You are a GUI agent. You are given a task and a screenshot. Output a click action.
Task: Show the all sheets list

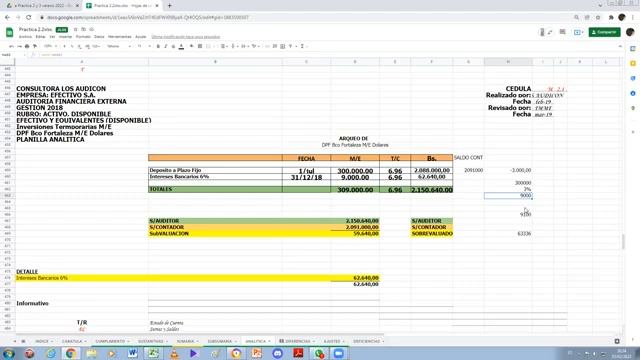click(23, 341)
